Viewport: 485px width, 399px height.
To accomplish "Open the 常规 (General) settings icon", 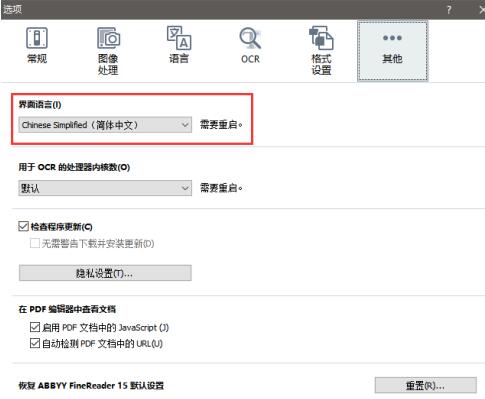I will tap(37, 38).
